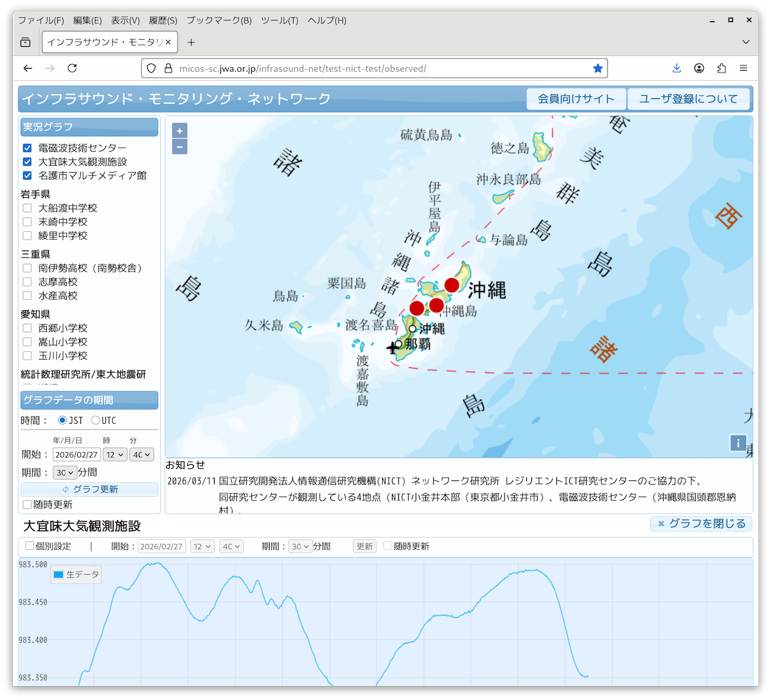
Task: Select the UTC time radio button
Action: [96, 421]
